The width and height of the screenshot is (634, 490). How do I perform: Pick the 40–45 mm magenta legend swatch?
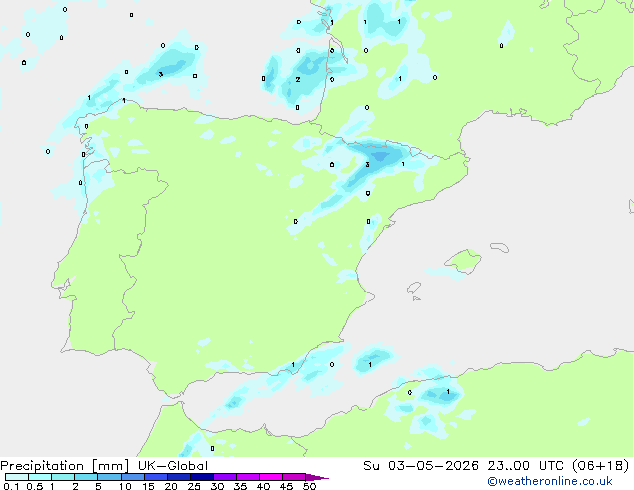[271, 477]
